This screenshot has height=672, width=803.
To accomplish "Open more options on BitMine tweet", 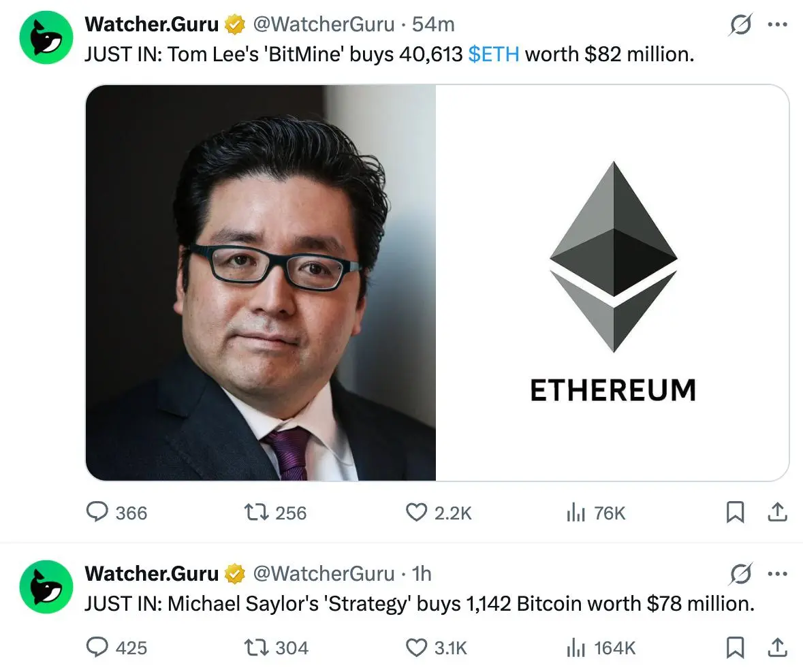I will [x=777, y=24].
